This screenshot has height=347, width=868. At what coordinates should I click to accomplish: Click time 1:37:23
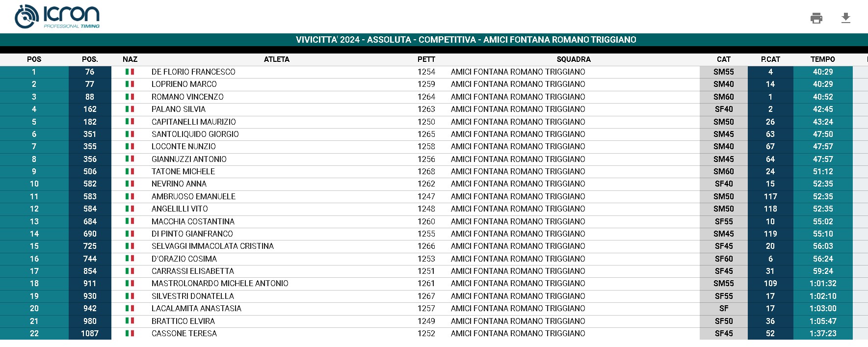point(823,333)
